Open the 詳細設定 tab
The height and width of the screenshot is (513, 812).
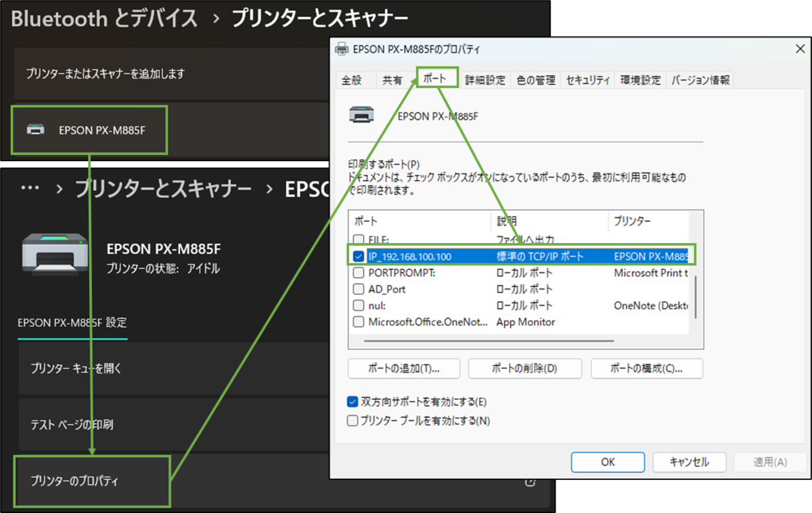click(x=485, y=80)
